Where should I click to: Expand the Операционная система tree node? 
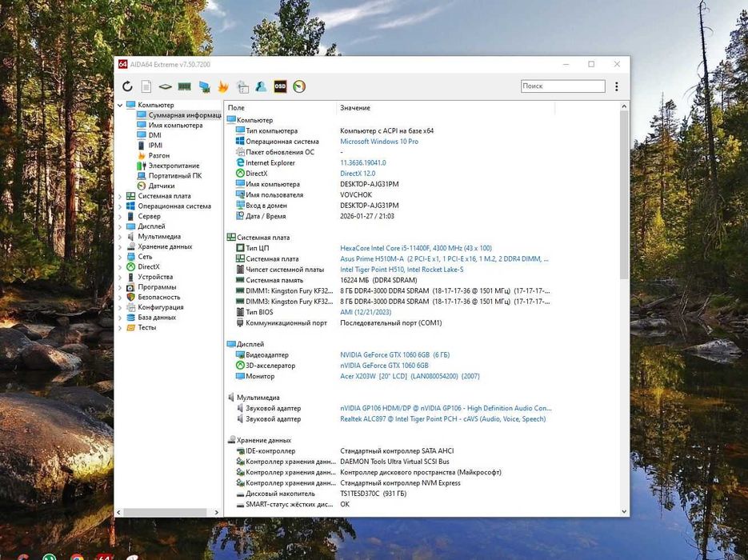pyautogui.click(x=120, y=206)
